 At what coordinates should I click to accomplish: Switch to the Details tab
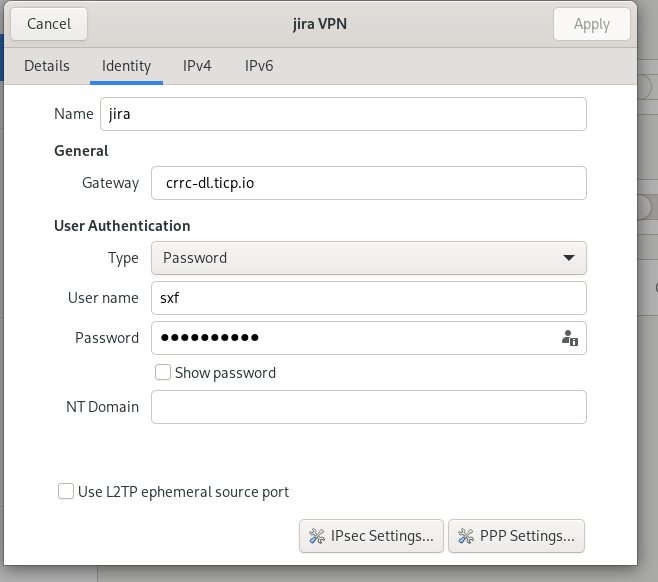[x=47, y=66]
